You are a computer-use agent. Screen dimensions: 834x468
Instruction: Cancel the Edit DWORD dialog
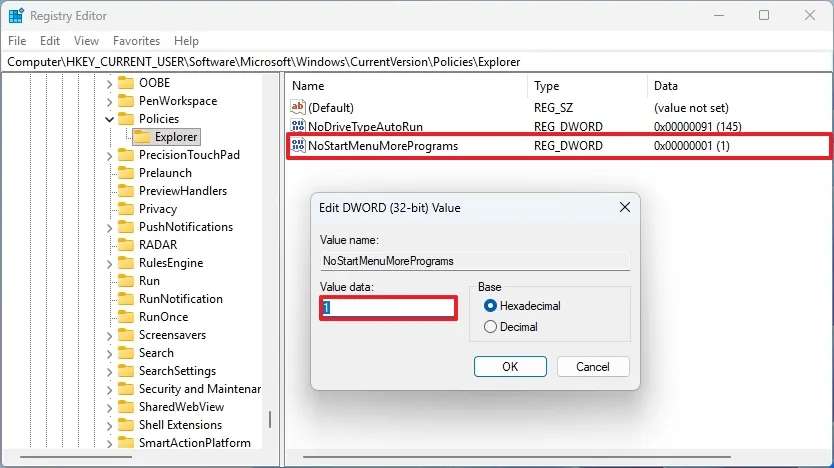tap(593, 367)
